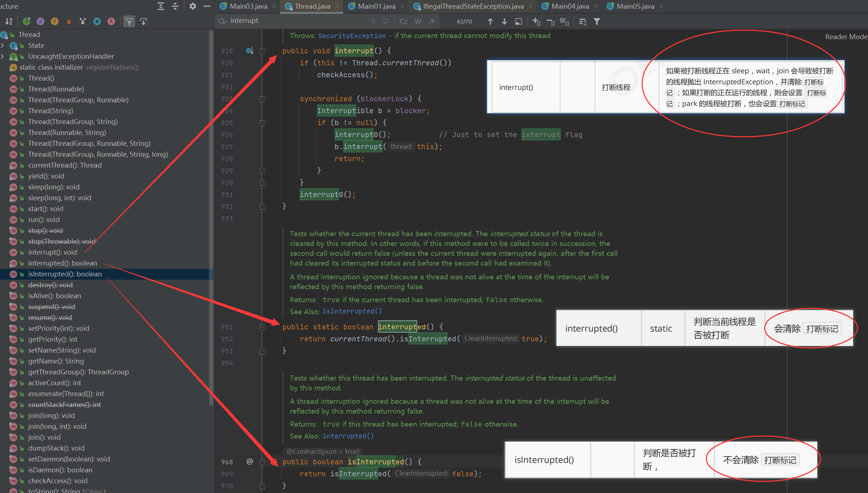Viewport: 868px width, 493px height.
Task: Close the Main03.java tab
Action: pos(274,6)
